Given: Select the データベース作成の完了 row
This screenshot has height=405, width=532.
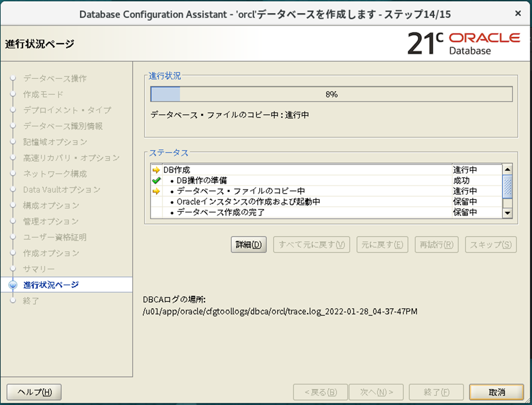Looking at the screenshot, I should click(x=326, y=212).
